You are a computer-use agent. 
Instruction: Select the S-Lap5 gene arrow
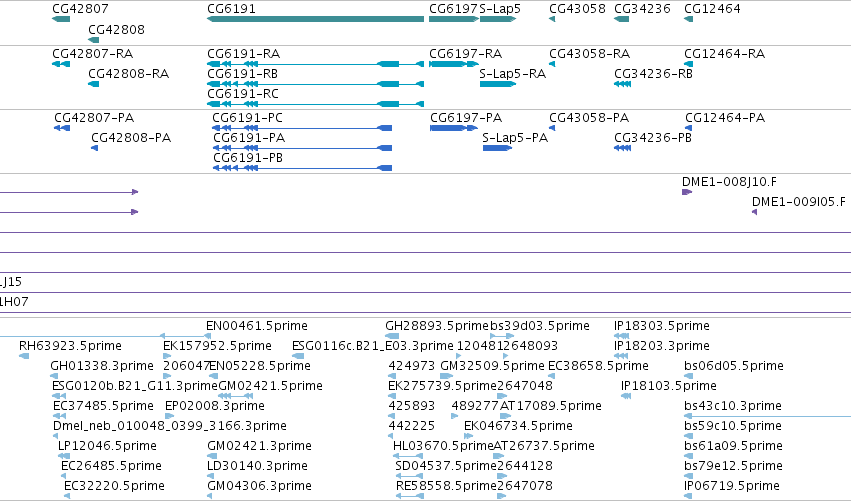tap(498, 19)
